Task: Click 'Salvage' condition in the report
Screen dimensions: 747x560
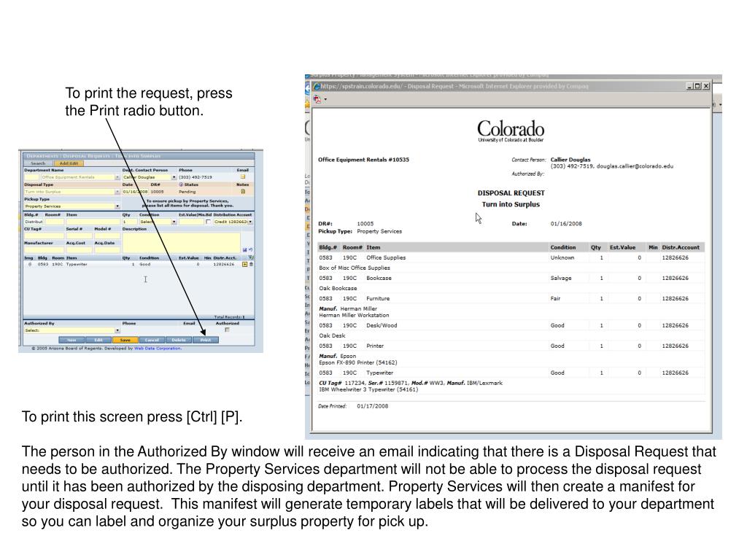Action: coord(561,278)
